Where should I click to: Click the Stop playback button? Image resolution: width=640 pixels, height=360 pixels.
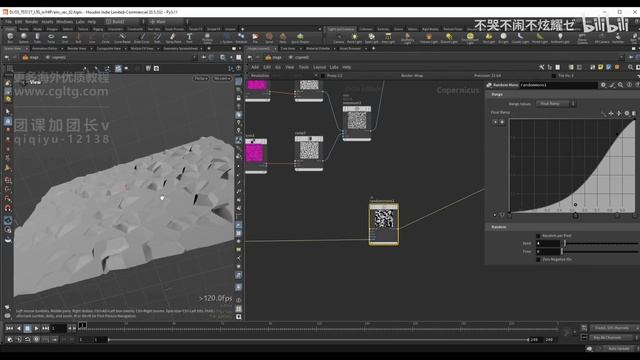coord(27,328)
